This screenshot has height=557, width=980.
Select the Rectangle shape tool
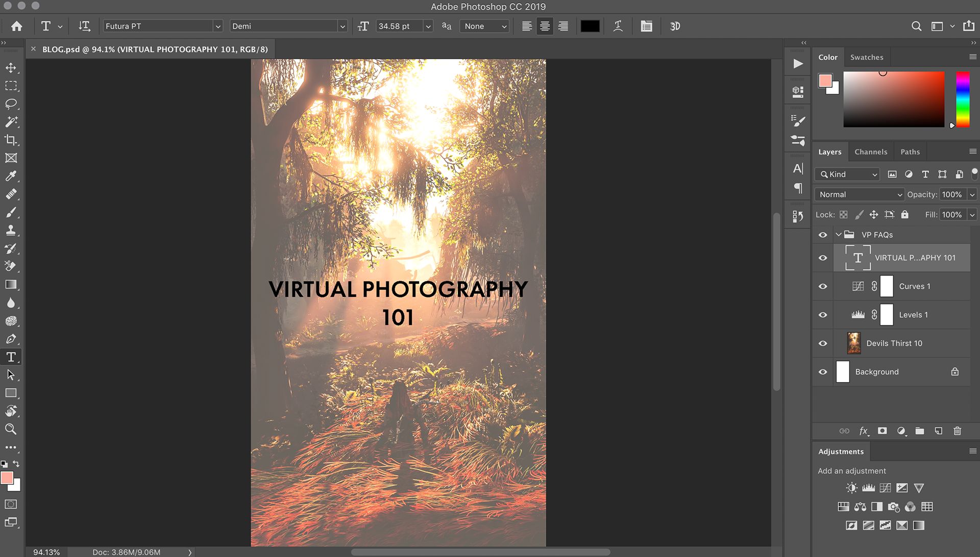pos(11,393)
